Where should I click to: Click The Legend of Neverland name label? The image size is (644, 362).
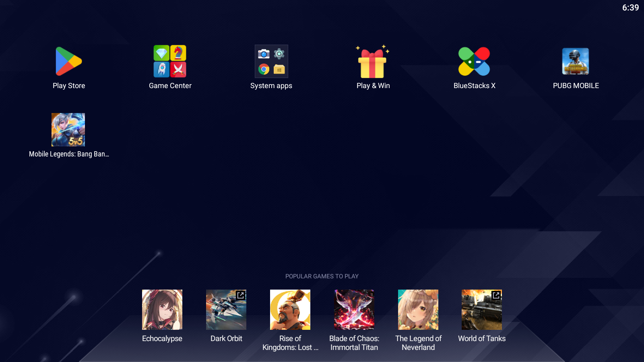coord(418,343)
